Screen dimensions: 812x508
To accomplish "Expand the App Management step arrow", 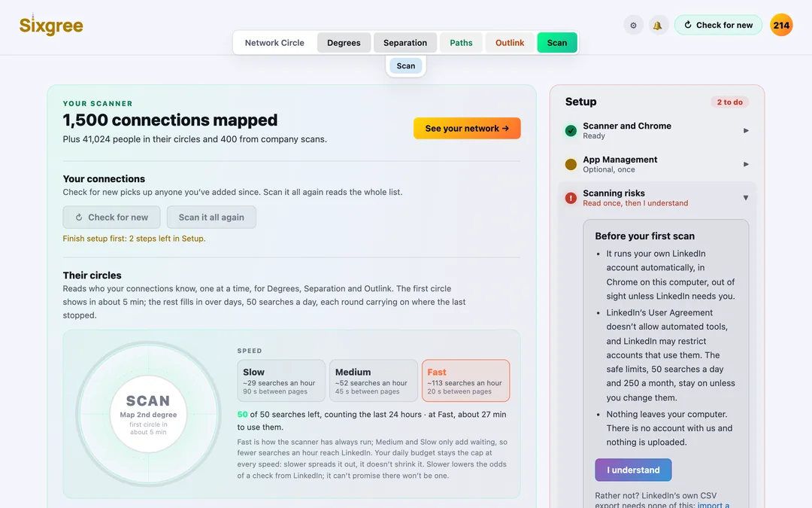I will click(746, 164).
